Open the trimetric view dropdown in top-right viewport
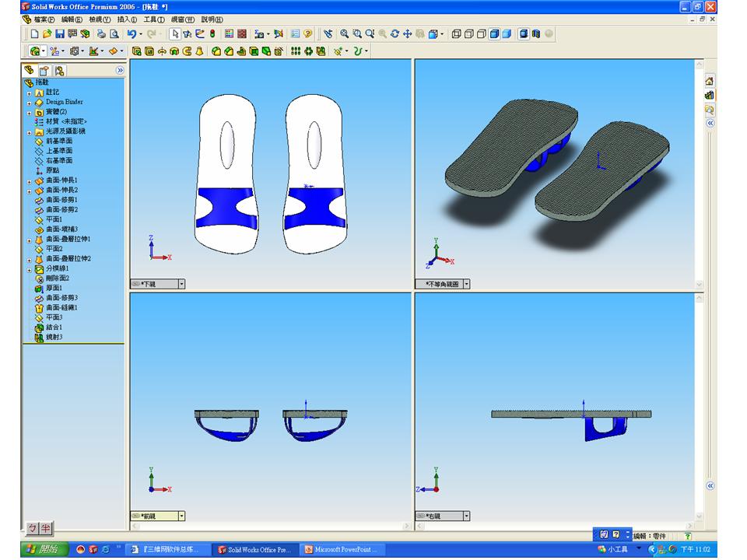 [466, 284]
